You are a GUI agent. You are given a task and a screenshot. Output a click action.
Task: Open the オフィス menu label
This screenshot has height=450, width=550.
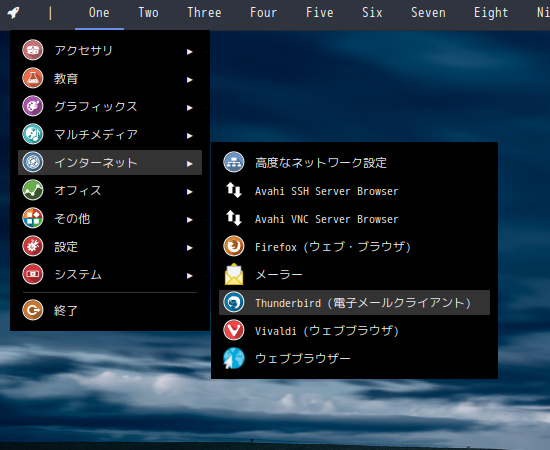click(78, 190)
